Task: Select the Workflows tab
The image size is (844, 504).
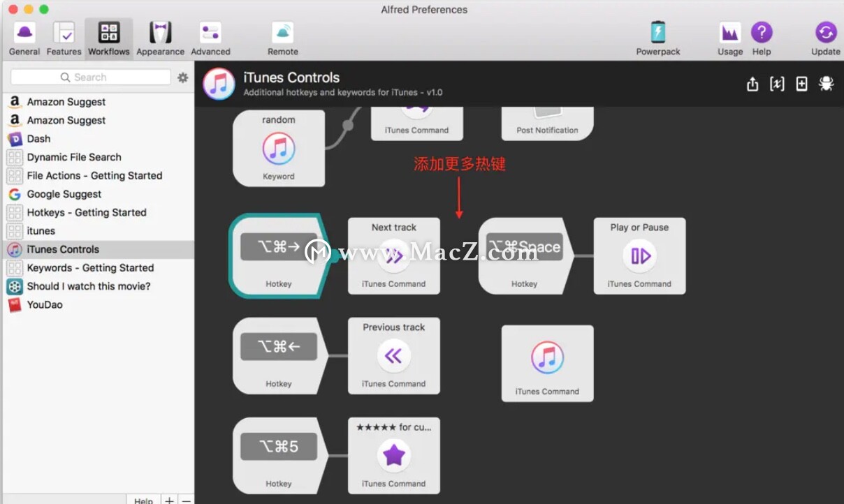Action: click(x=109, y=38)
